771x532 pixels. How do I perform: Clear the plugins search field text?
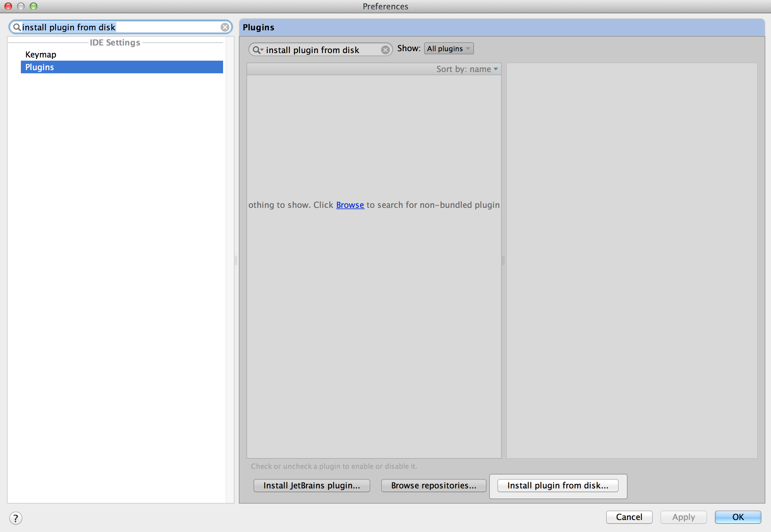click(x=385, y=50)
